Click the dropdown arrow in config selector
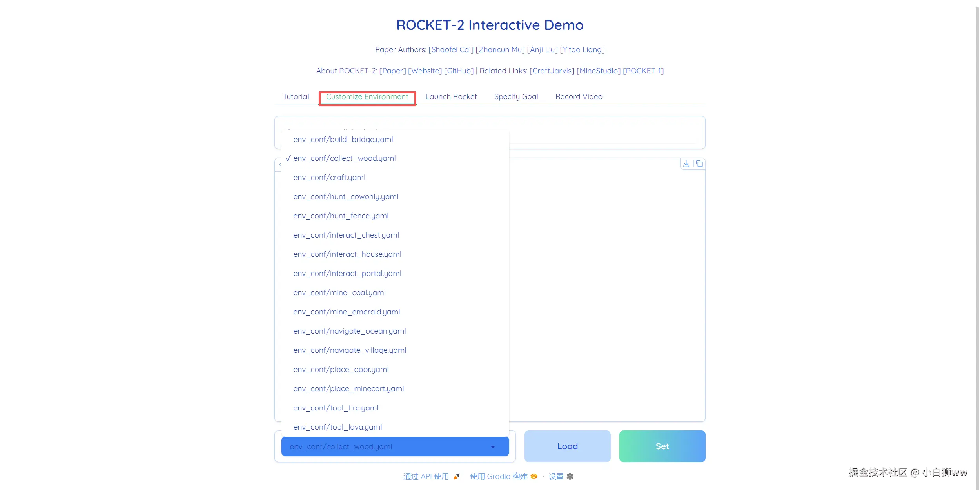The width and height of the screenshot is (980, 490). pos(493,447)
